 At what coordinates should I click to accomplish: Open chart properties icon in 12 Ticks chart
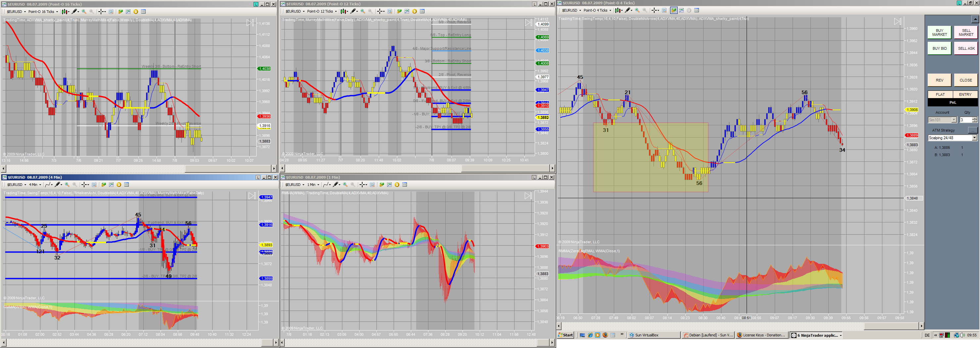(x=422, y=11)
